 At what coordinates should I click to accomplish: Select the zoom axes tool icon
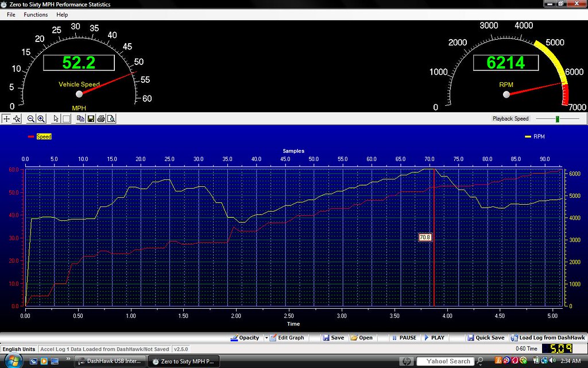(x=17, y=118)
